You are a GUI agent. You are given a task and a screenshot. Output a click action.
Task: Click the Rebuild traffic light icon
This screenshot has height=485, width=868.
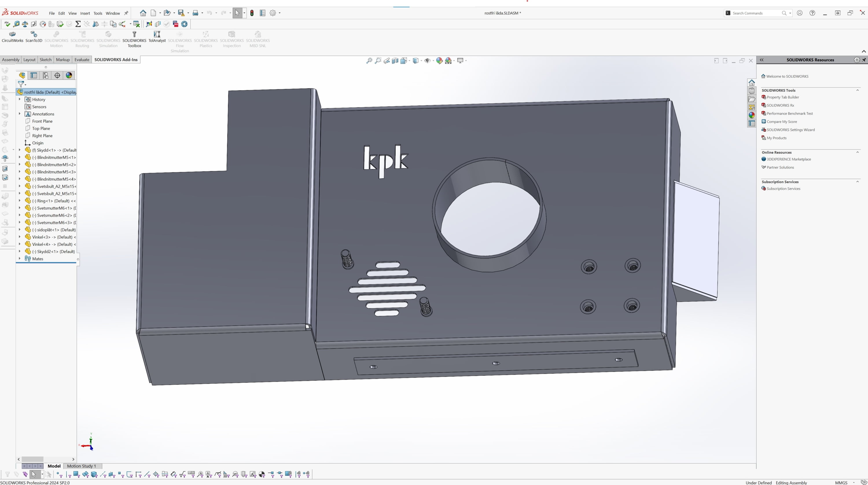point(252,13)
